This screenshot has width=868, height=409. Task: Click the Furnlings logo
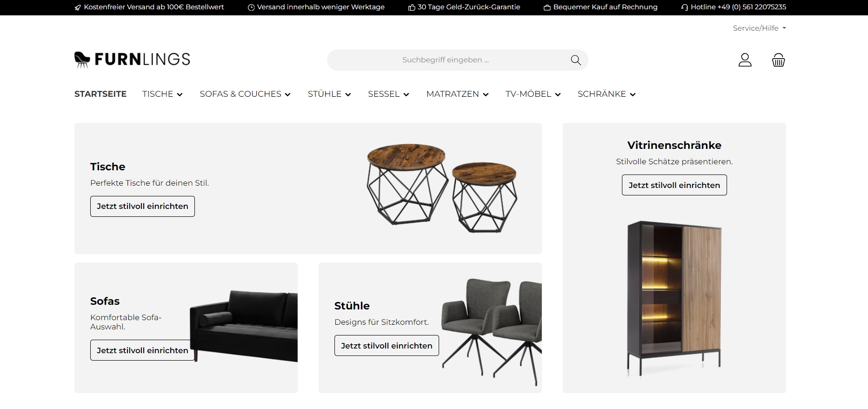132,60
